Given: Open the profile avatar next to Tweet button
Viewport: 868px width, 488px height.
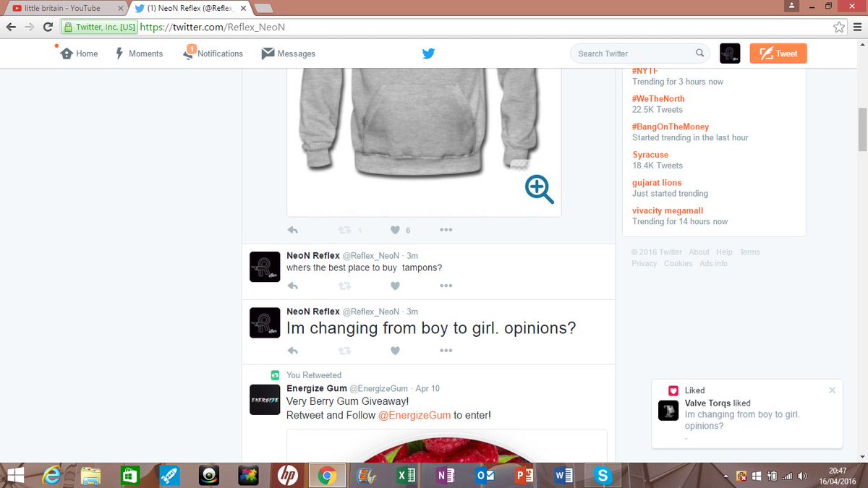Looking at the screenshot, I should pos(729,53).
